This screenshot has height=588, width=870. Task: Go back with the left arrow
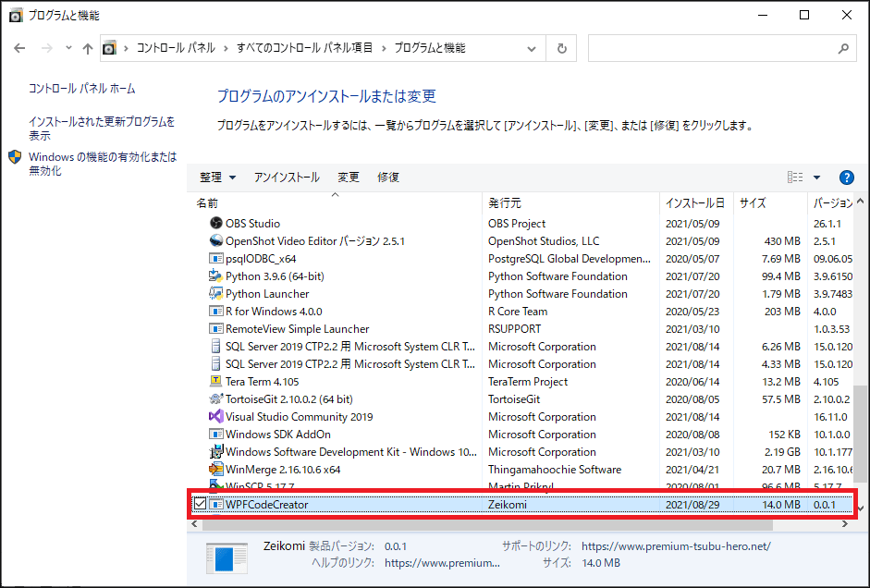[x=19, y=48]
